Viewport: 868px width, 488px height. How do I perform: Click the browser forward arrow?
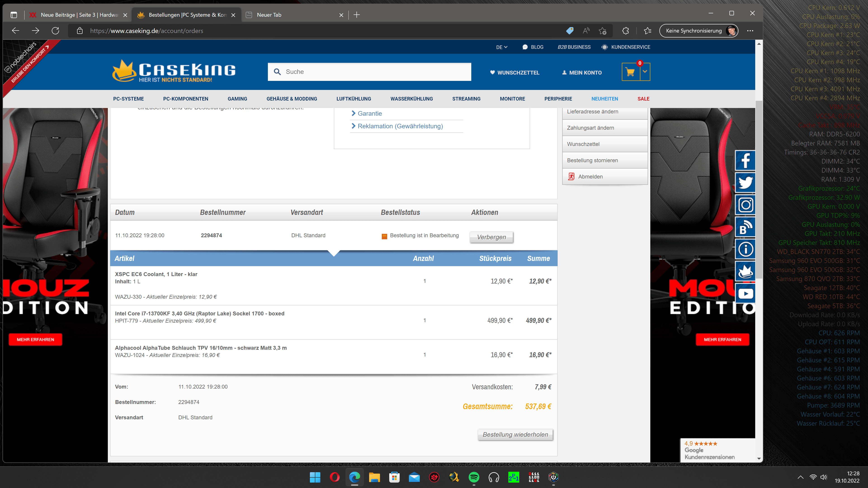point(35,31)
